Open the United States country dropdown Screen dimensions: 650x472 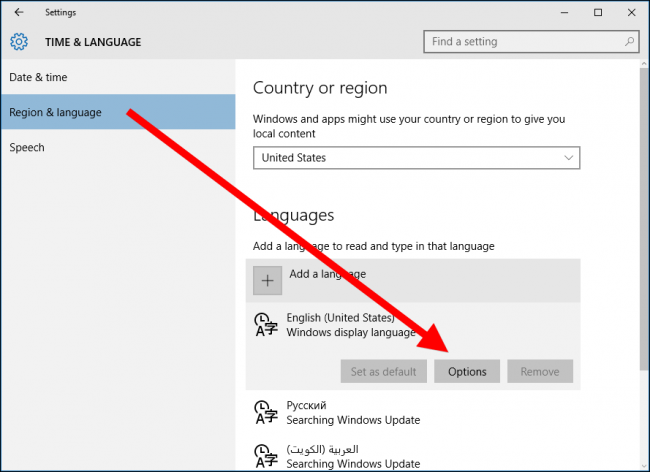pyautogui.click(x=416, y=157)
